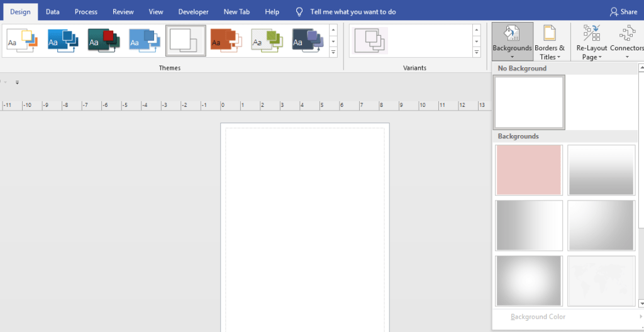Pick the world map background thumbnail
The image size is (644, 332).
coord(601,280)
